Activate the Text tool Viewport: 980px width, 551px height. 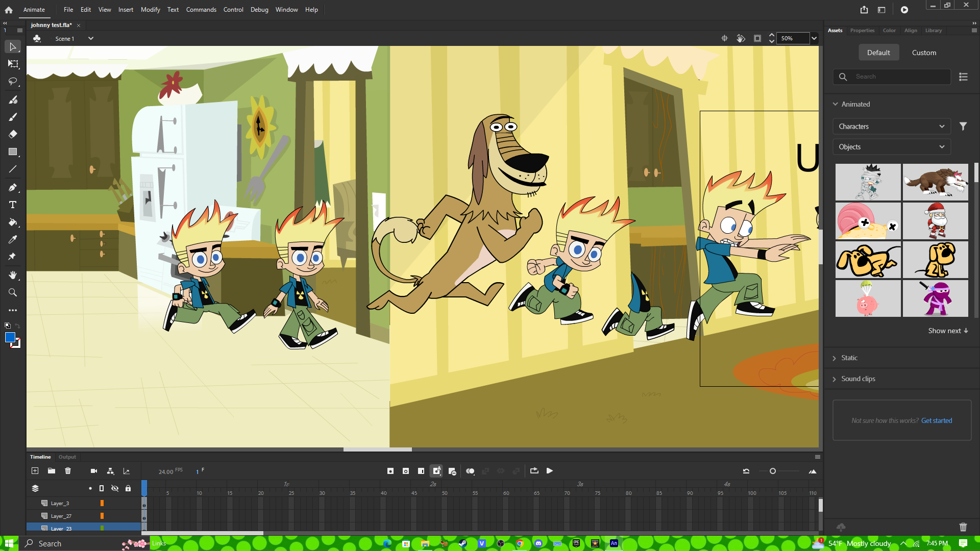click(x=13, y=205)
